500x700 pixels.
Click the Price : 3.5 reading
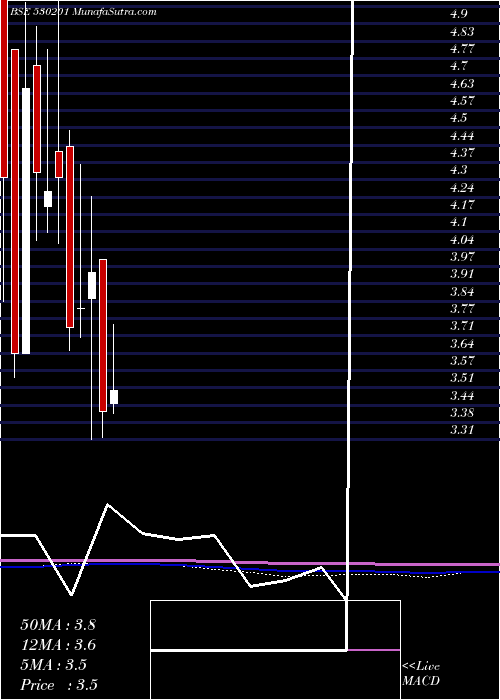coord(59,685)
